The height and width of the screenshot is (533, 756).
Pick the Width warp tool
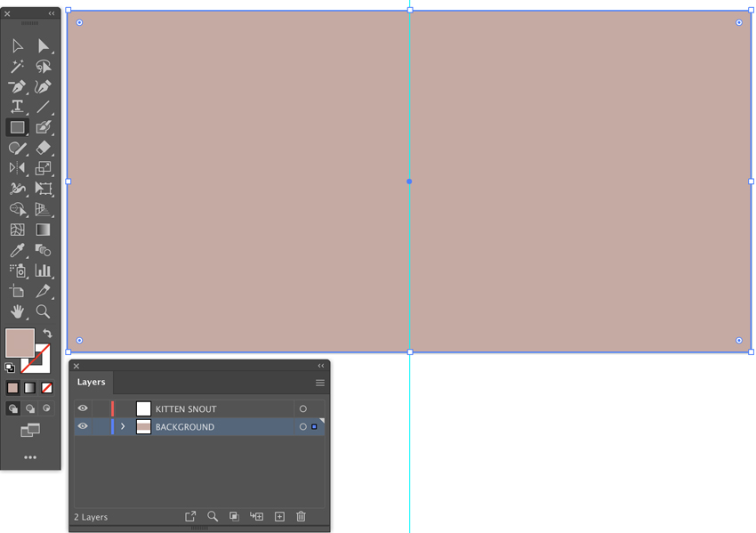(x=18, y=189)
